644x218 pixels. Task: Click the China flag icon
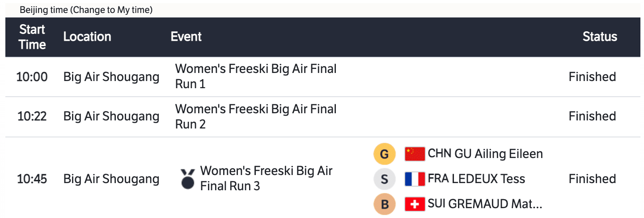[x=415, y=154]
